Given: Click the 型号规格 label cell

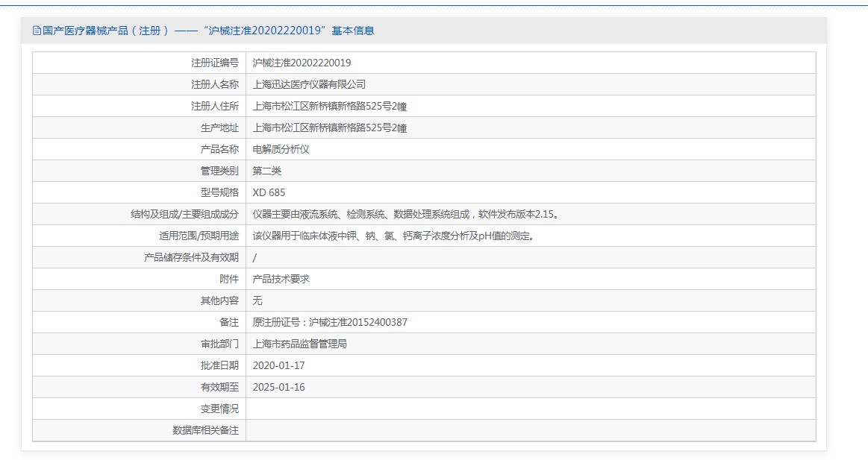Looking at the screenshot, I should click(140, 192).
